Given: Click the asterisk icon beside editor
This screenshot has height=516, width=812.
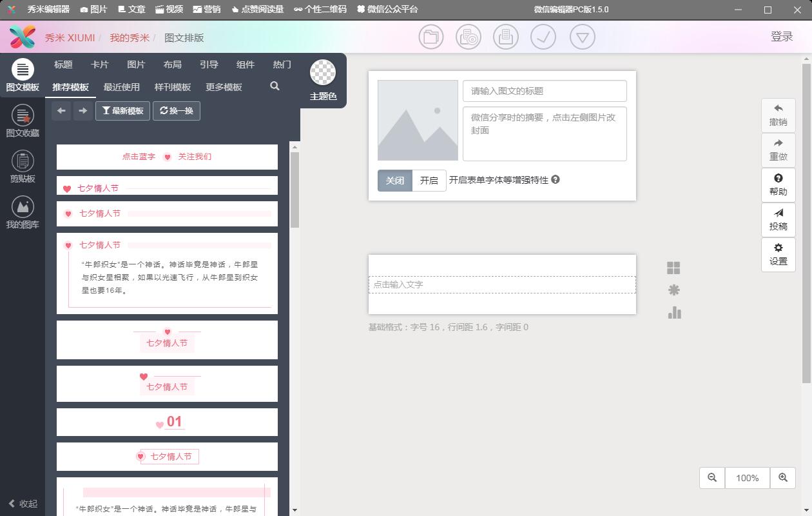Looking at the screenshot, I should [x=674, y=290].
